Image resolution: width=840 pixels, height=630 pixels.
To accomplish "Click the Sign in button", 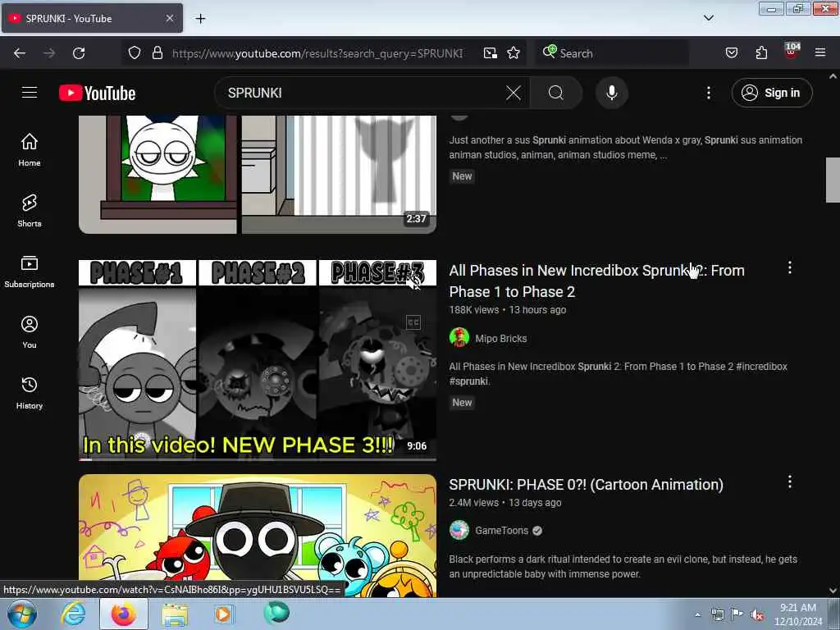I will [x=772, y=93].
